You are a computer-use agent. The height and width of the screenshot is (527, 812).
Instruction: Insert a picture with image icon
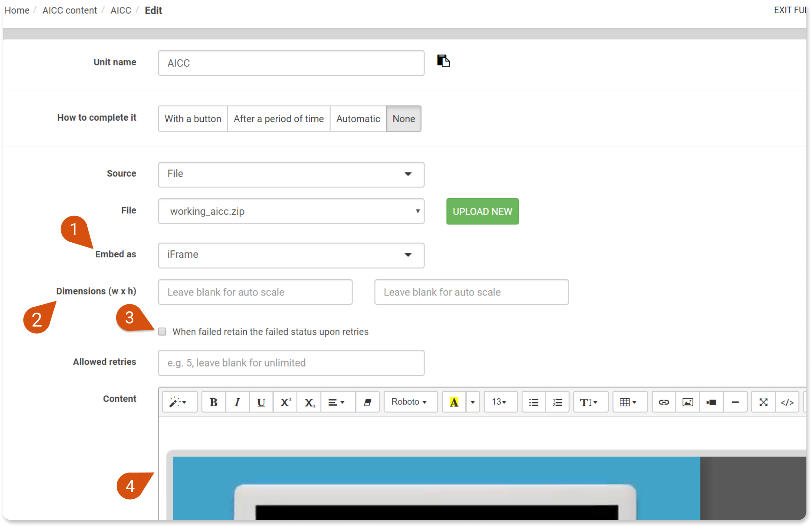coord(688,402)
